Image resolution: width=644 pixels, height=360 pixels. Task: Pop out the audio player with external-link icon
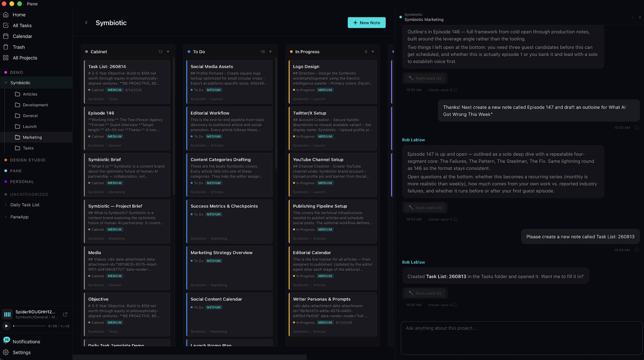(65, 314)
